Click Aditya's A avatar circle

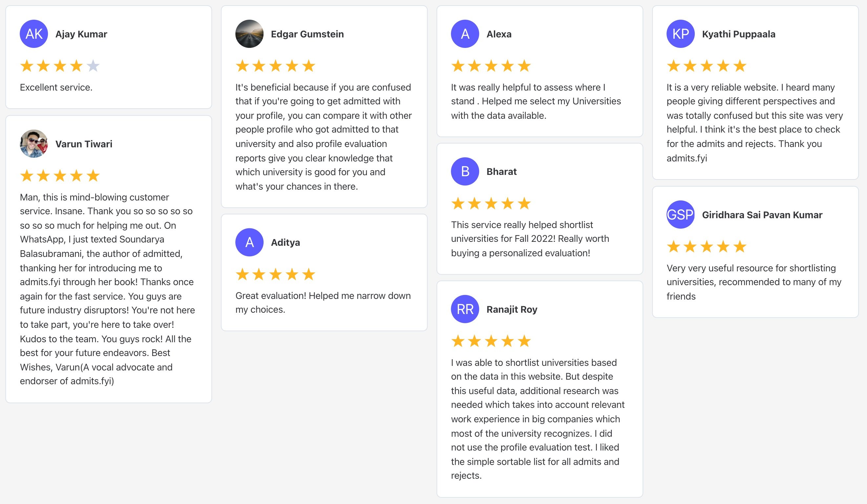click(x=249, y=242)
